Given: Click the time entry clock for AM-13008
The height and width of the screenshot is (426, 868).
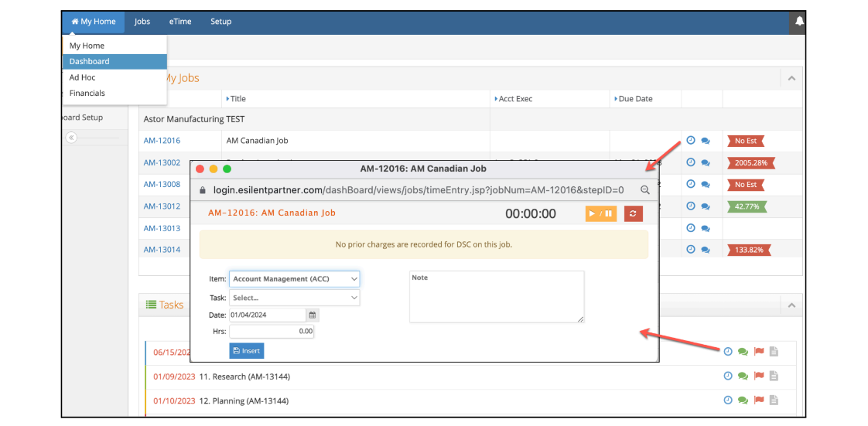Looking at the screenshot, I should pyautogui.click(x=690, y=184).
